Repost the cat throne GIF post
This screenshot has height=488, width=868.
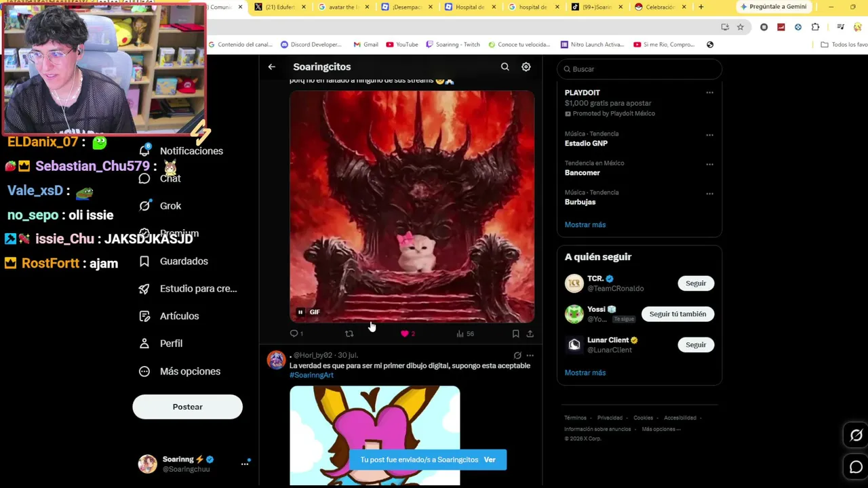pos(349,333)
